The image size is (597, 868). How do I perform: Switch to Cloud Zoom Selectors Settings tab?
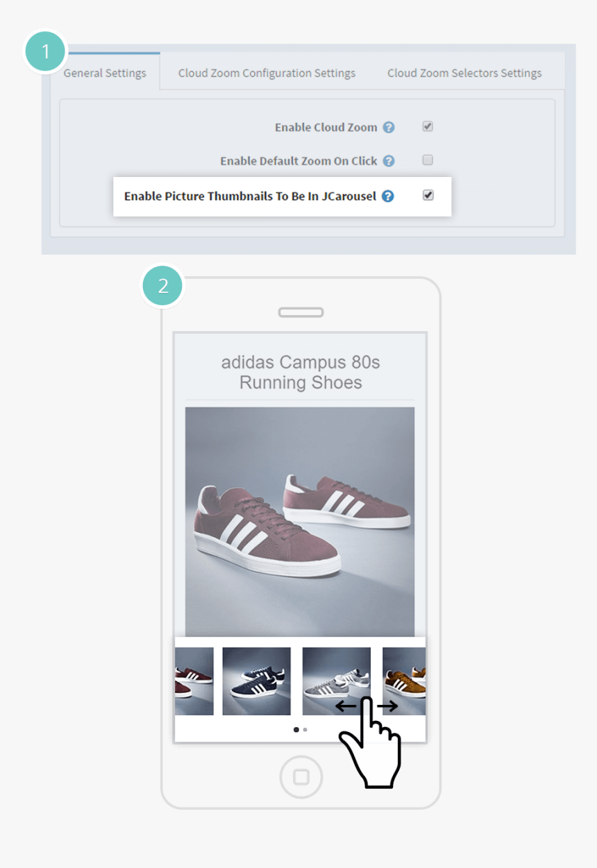tap(464, 73)
